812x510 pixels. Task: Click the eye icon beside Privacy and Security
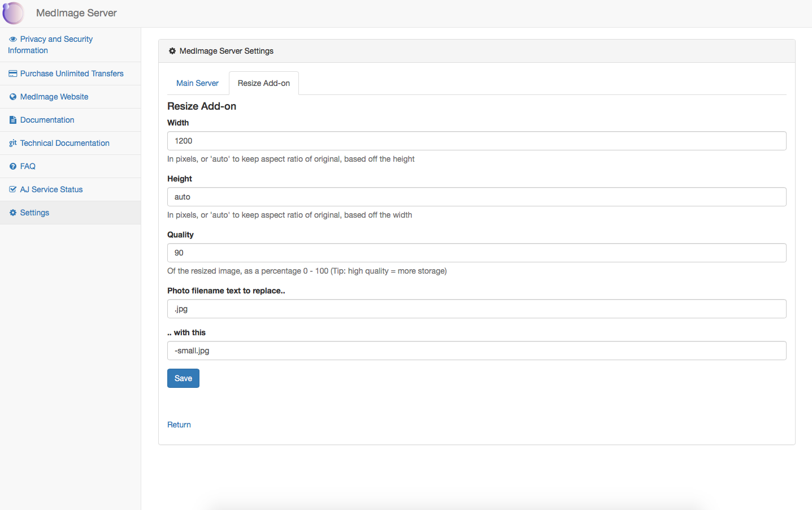pos(12,39)
